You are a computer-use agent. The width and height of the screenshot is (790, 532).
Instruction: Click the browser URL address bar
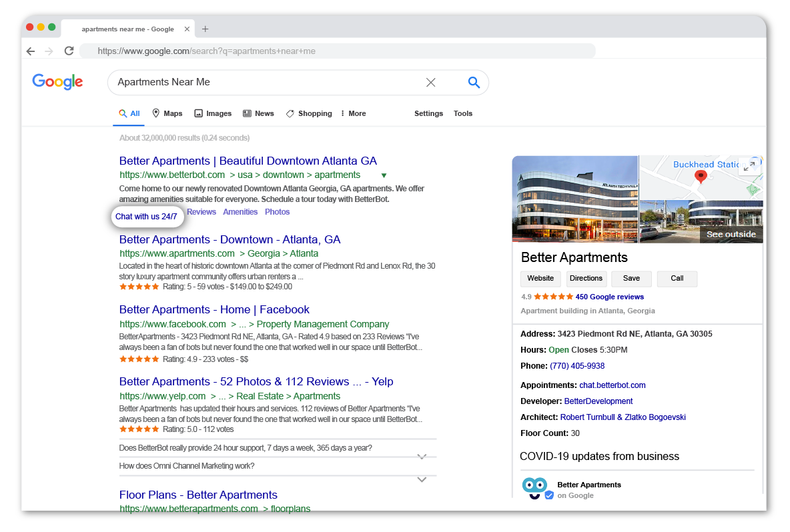pyautogui.click(x=338, y=51)
